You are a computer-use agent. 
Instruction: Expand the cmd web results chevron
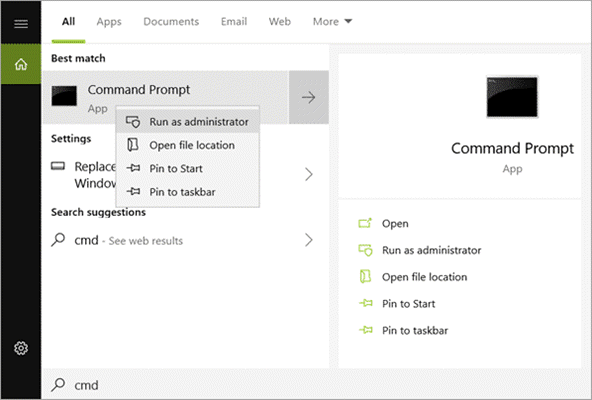(x=309, y=240)
